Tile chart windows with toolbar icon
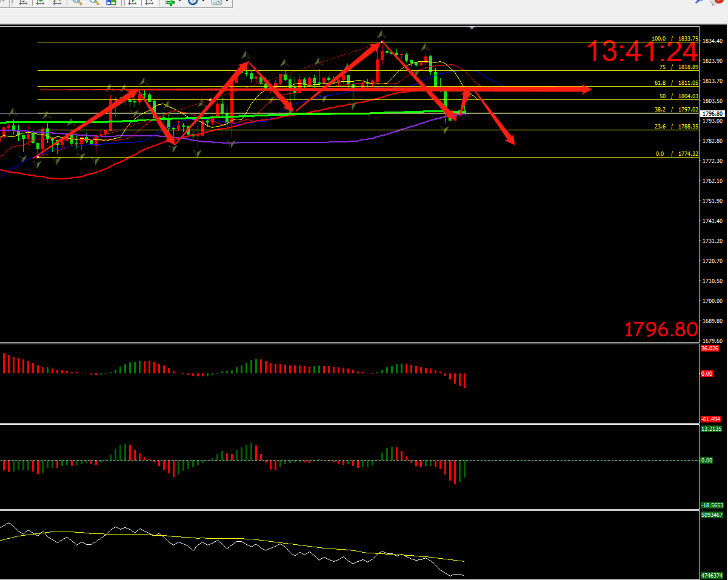 [111, 2]
